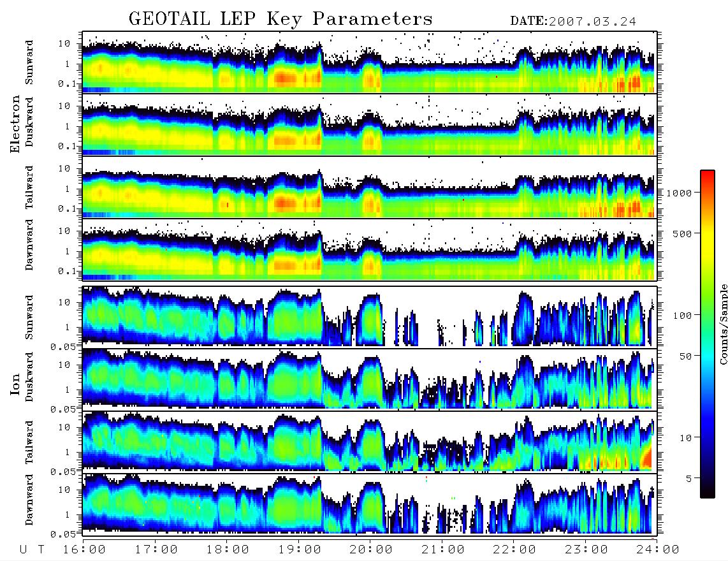Select the Electron "Tailward" panel label
The height and width of the screenshot is (561, 728).
[x=29, y=187]
